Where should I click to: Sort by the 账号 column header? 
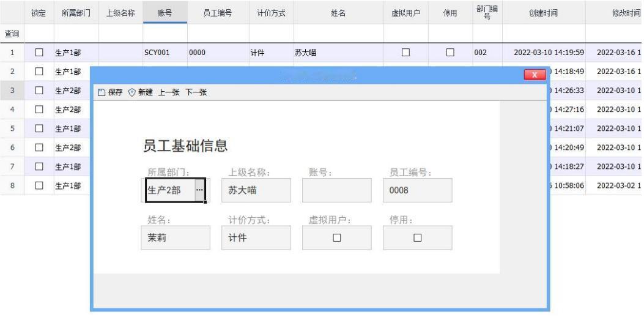click(165, 12)
